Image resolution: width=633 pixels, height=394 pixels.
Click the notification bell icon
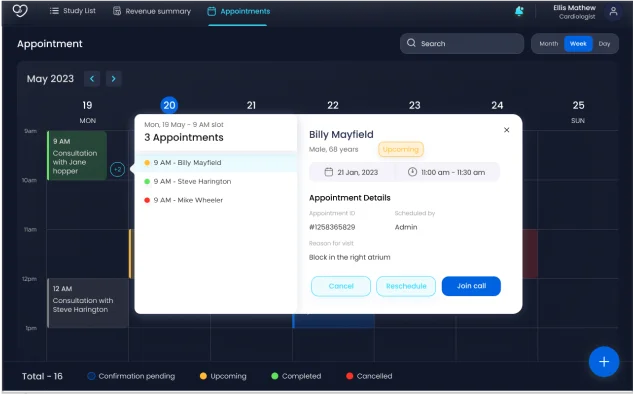[519, 11]
